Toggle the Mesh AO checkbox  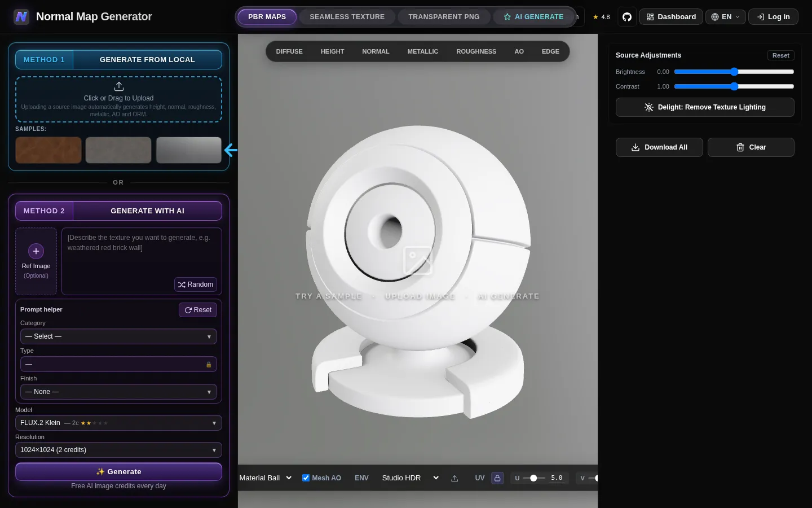[x=306, y=478]
